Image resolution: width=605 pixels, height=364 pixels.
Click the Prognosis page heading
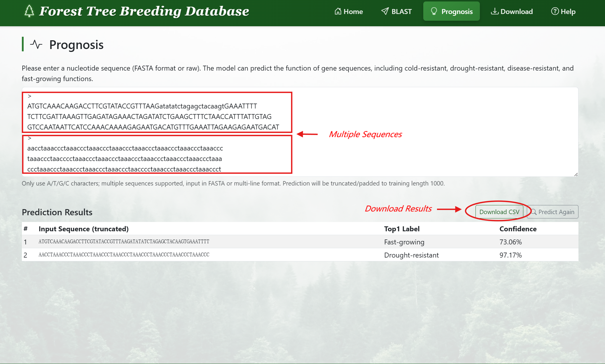76,45
